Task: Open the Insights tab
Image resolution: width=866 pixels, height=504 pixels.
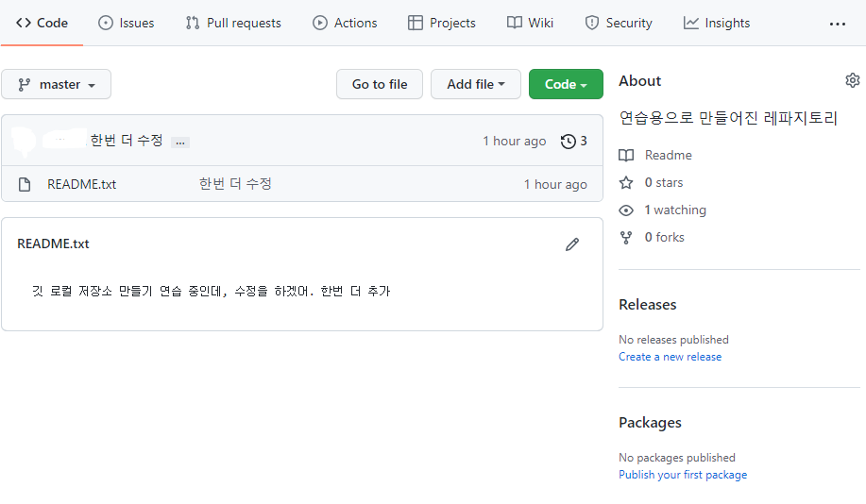Action: 717,23
